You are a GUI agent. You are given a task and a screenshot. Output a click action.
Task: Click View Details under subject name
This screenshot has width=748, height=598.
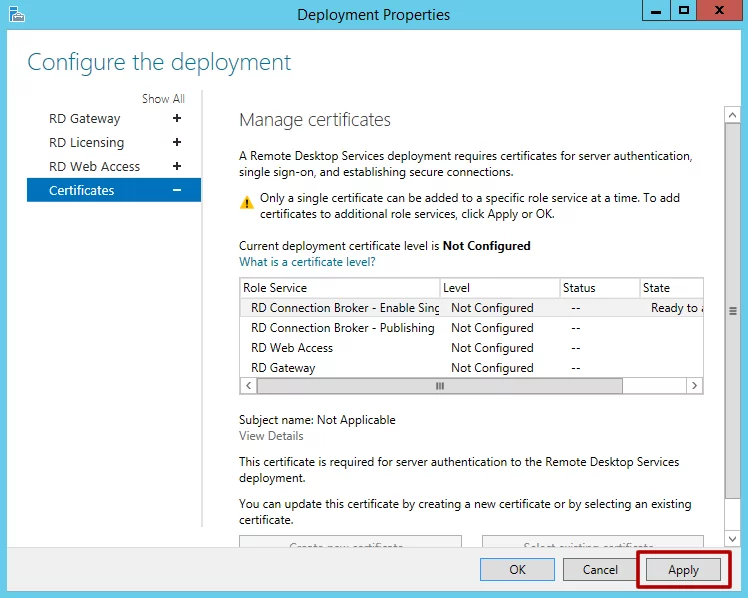click(x=271, y=436)
